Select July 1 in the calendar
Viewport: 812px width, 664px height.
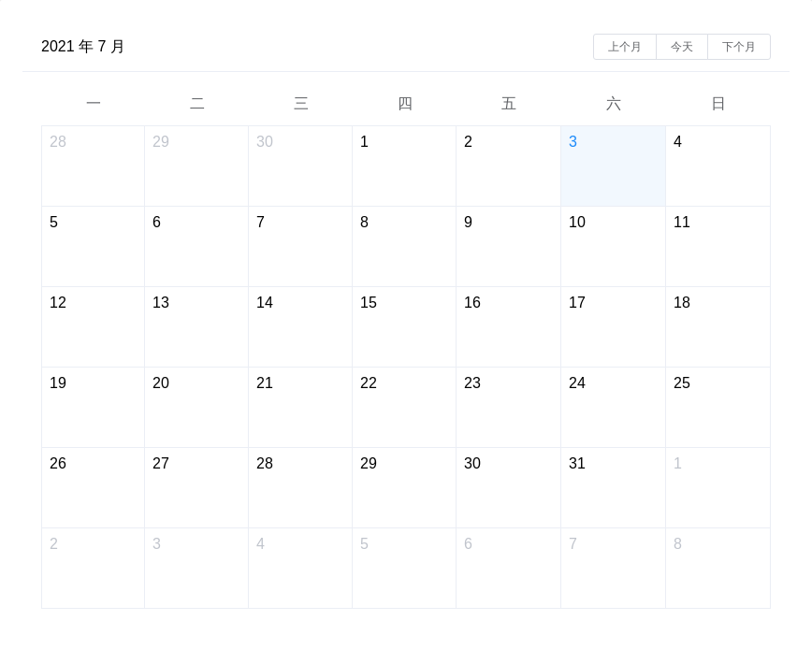[404, 166]
